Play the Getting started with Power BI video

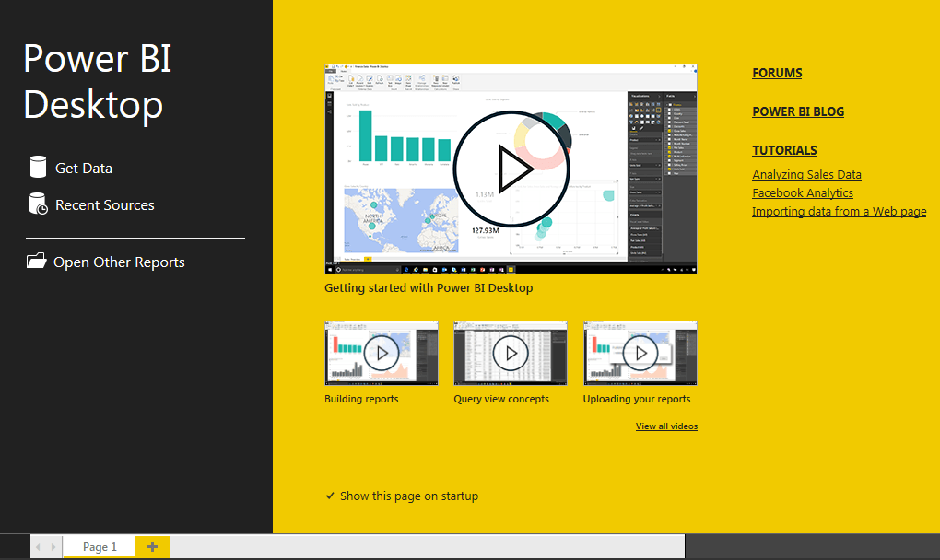tap(511, 169)
